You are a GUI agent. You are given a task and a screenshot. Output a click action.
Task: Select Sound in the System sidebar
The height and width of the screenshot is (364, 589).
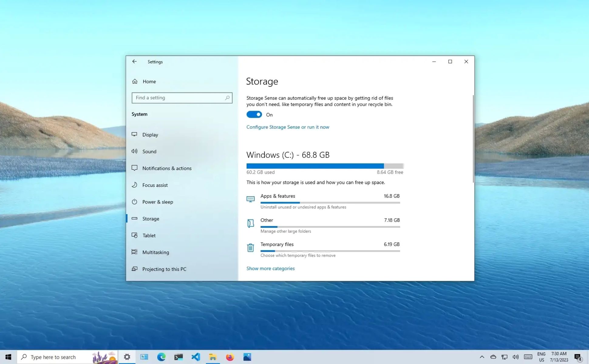click(x=149, y=151)
